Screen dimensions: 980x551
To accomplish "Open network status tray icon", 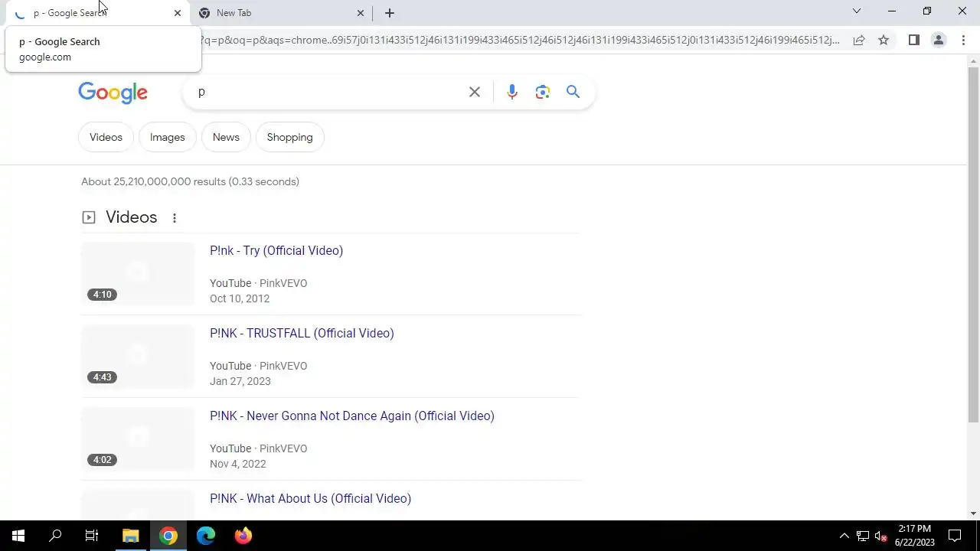I will pyautogui.click(x=863, y=536).
